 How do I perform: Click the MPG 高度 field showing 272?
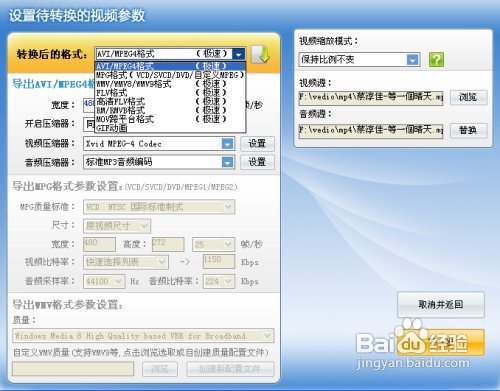168,244
